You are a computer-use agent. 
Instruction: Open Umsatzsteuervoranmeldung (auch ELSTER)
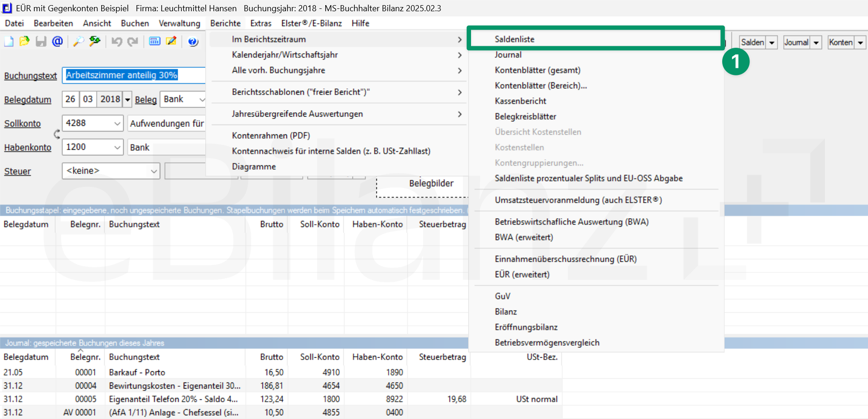(596, 200)
